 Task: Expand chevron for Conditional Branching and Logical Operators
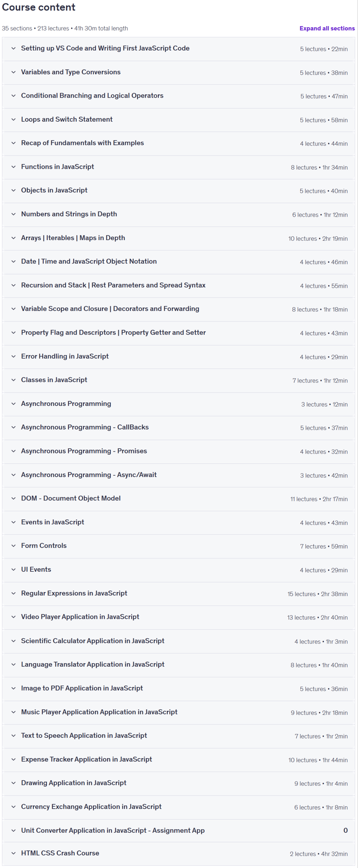(x=14, y=96)
